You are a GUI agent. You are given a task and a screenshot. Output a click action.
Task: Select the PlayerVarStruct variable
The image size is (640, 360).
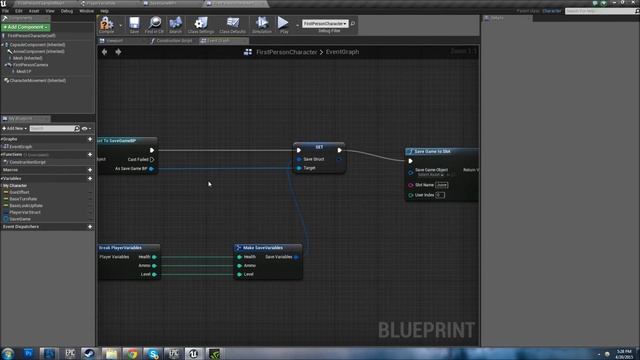pyautogui.click(x=25, y=212)
